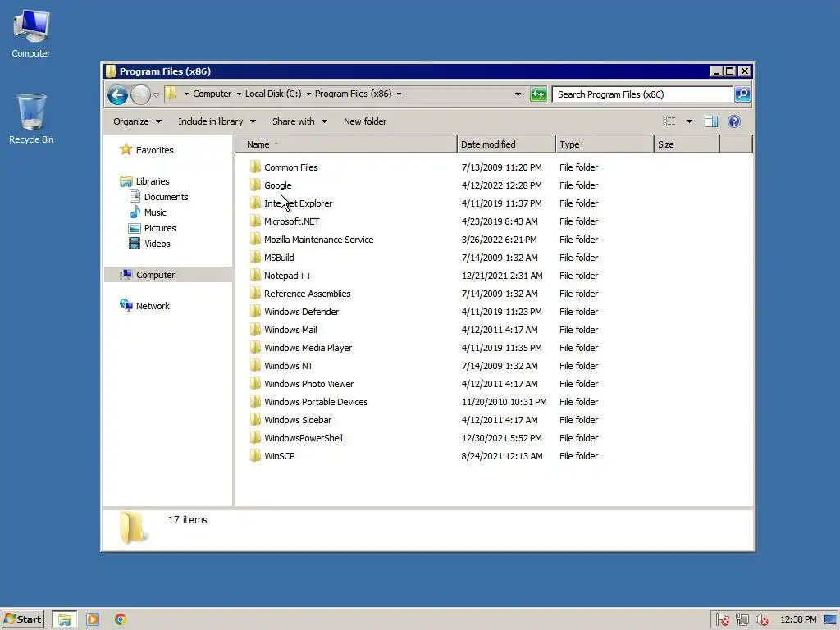Click in Search Program Files (x86) field
This screenshot has width=840, height=630.
(x=642, y=94)
